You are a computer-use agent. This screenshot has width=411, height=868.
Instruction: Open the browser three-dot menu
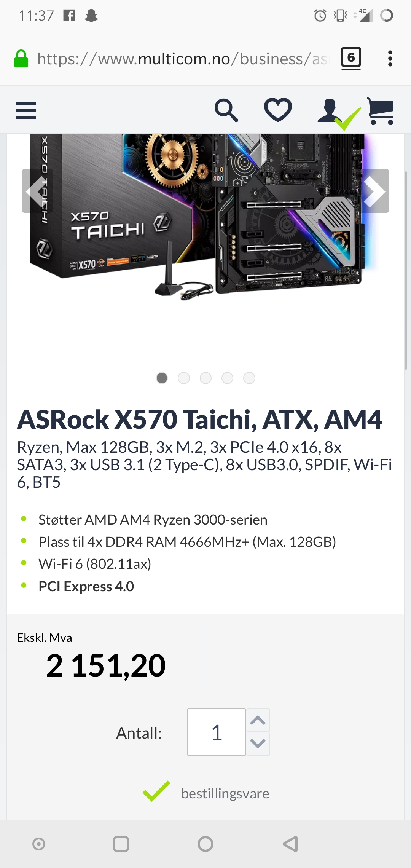pyautogui.click(x=390, y=59)
